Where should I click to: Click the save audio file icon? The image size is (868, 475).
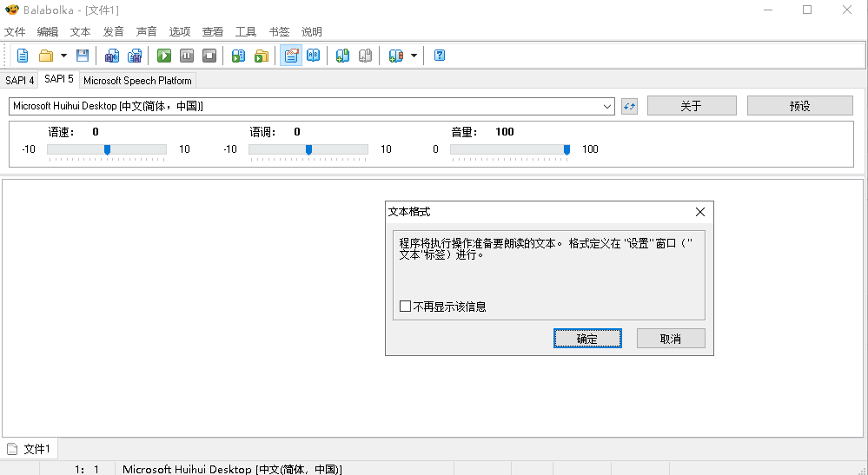pyautogui.click(x=112, y=56)
